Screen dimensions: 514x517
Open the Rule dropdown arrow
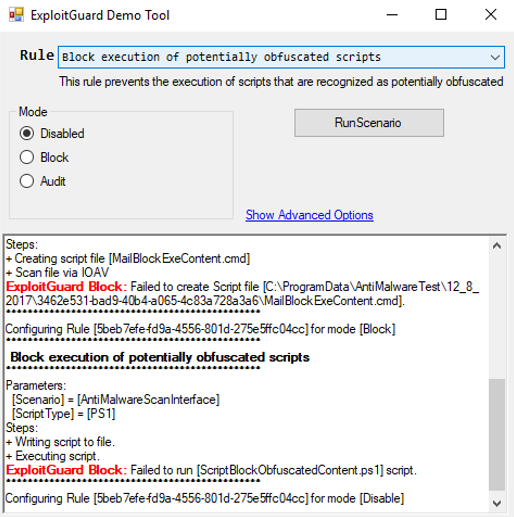click(495, 57)
